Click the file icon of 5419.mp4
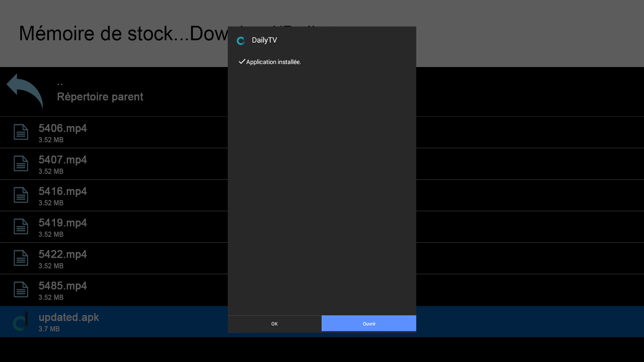Screen dimensions: 644x362 click(x=21, y=226)
